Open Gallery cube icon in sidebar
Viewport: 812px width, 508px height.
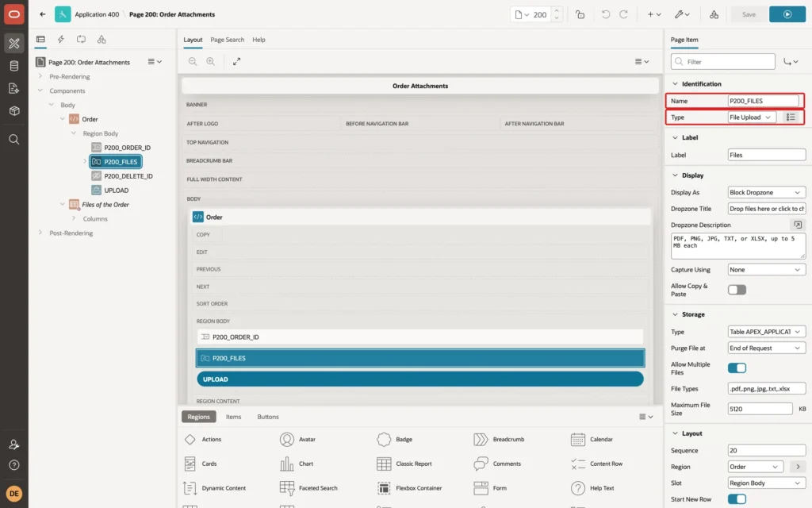[x=14, y=111]
